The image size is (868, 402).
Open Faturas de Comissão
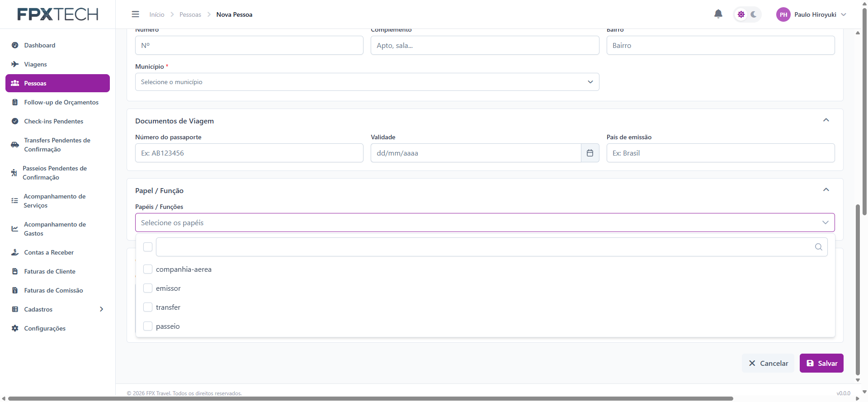pos(57,290)
